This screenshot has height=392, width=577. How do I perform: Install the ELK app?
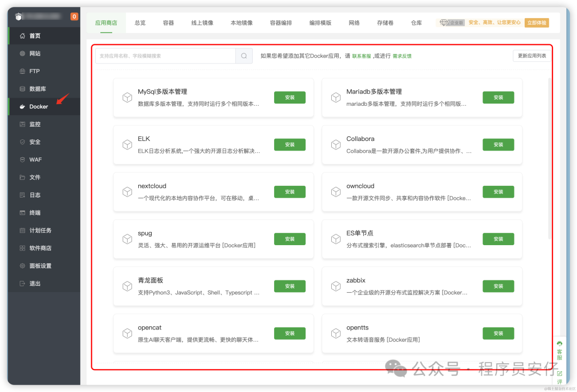290,145
